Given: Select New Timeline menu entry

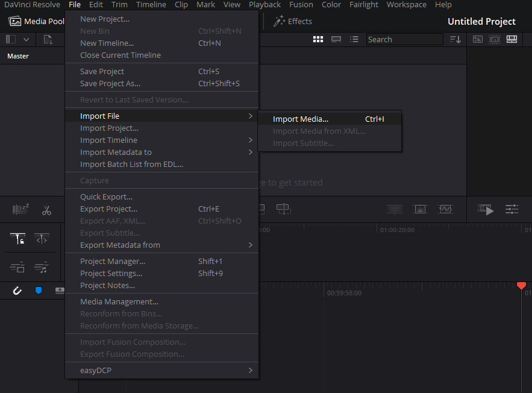Looking at the screenshot, I should (161, 43).
